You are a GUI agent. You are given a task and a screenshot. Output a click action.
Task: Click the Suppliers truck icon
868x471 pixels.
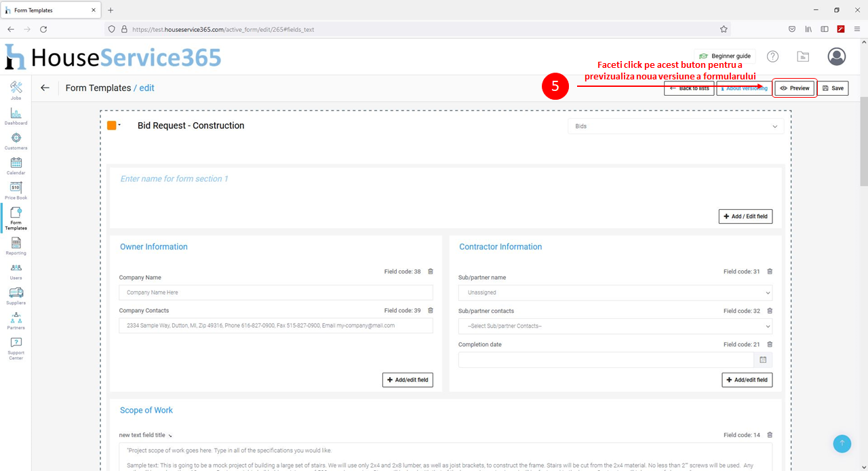pos(16,295)
